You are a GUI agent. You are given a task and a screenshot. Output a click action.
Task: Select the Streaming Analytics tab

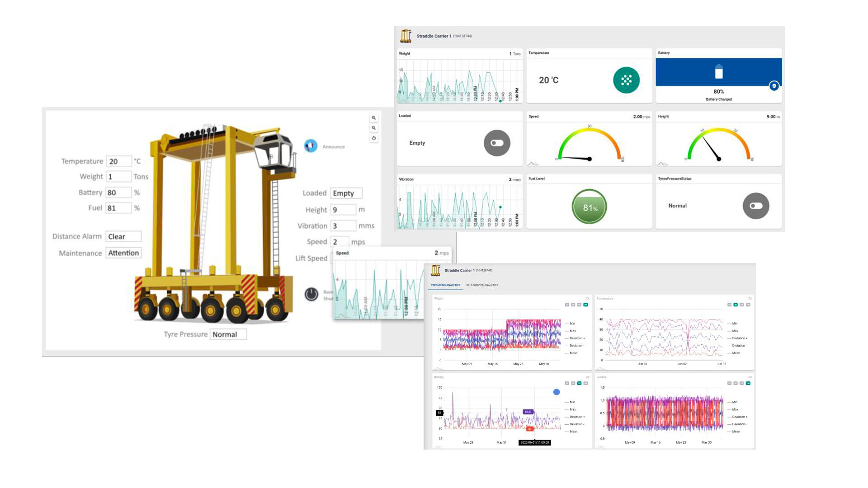point(445,285)
